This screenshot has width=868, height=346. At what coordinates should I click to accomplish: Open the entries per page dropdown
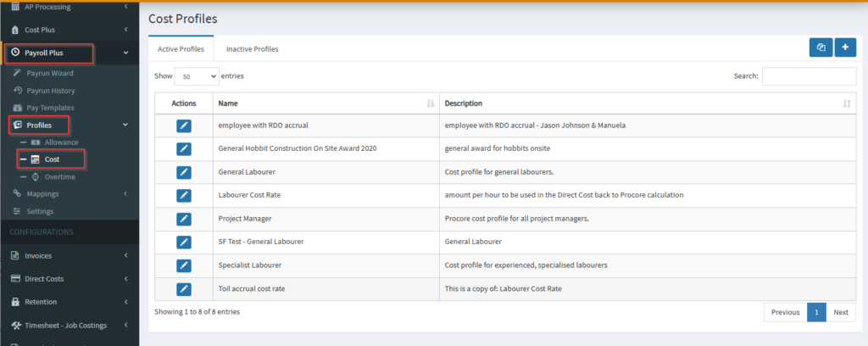point(197,76)
